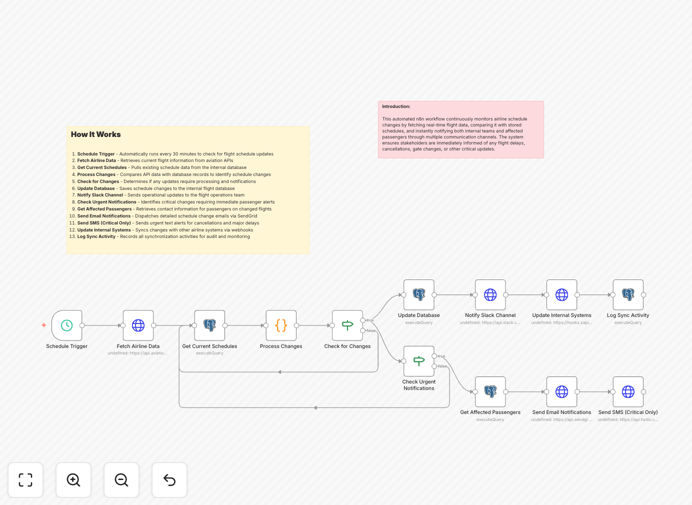Select the Log Sync Activity Postgres node
692x505 pixels.
click(x=628, y=294)
